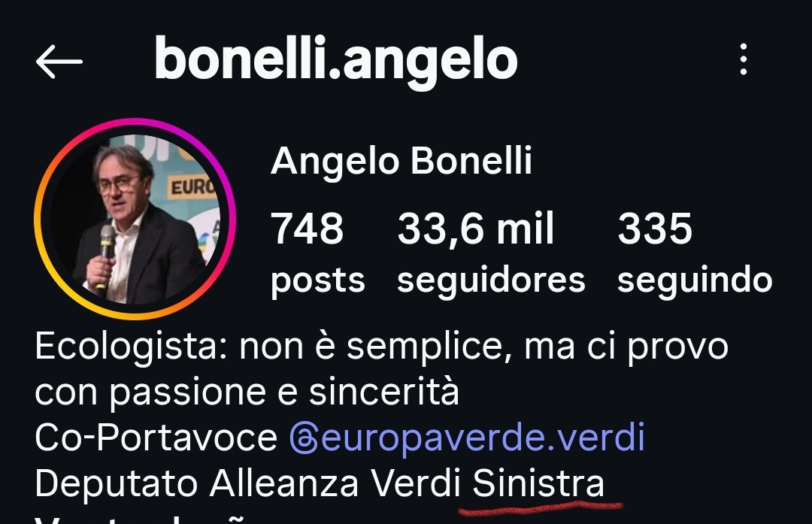Viewport: 812px width, 524px height.
Task: Tap the Threads icon before europaverde.verdi
Action: (304, 438)
